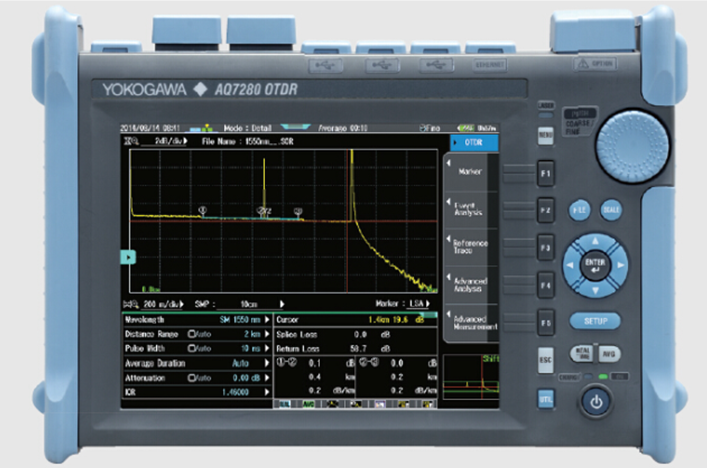
Task: Hit the F5 function key
Action: click(546, 323)
